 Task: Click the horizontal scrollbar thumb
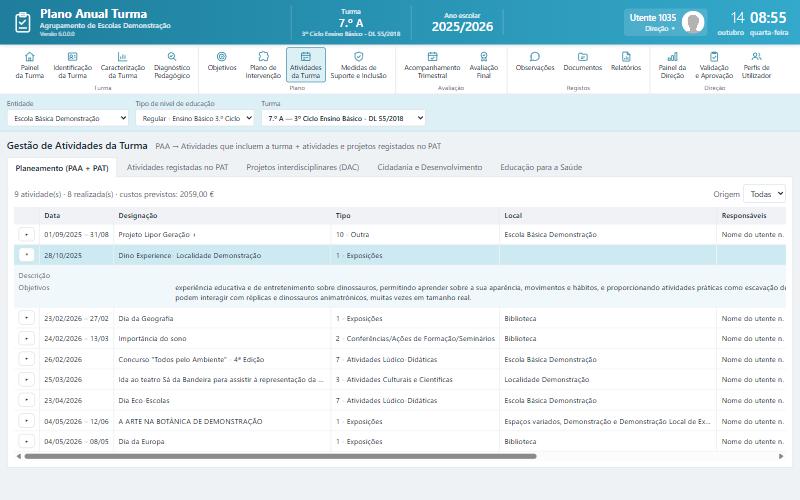click(281, 456)
